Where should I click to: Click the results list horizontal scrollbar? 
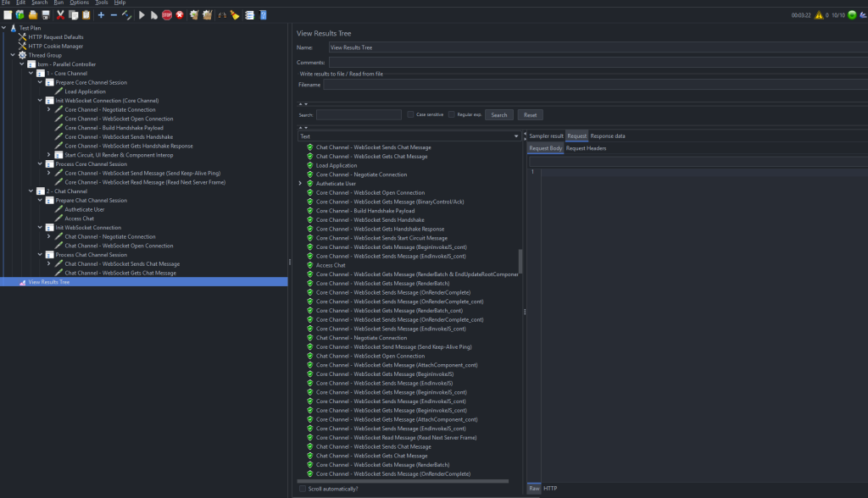coord(403,481)
